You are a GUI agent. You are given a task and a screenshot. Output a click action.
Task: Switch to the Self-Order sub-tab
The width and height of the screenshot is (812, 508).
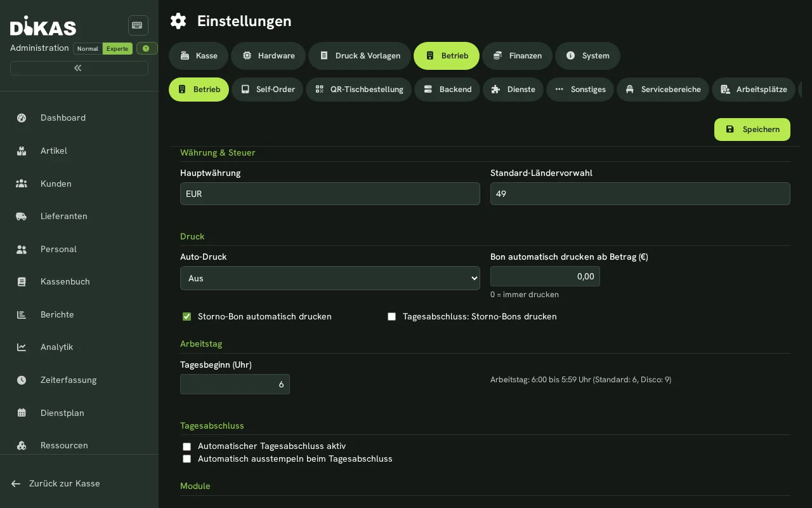point(267,90)
